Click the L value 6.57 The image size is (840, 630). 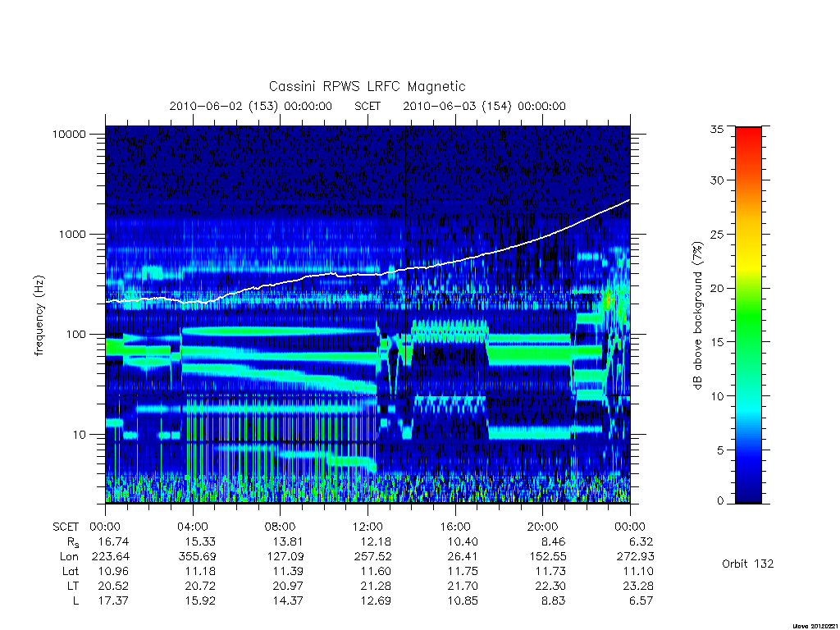pos(641,601)
